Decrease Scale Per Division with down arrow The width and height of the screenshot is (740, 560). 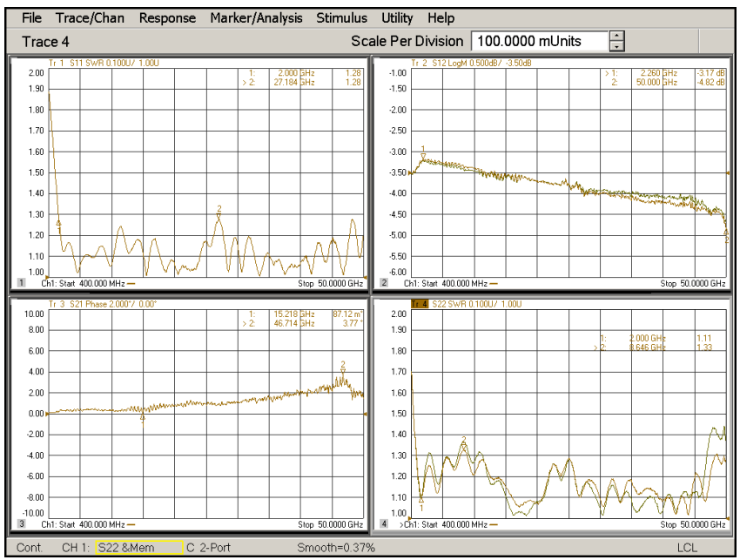(x=617, y=45)
